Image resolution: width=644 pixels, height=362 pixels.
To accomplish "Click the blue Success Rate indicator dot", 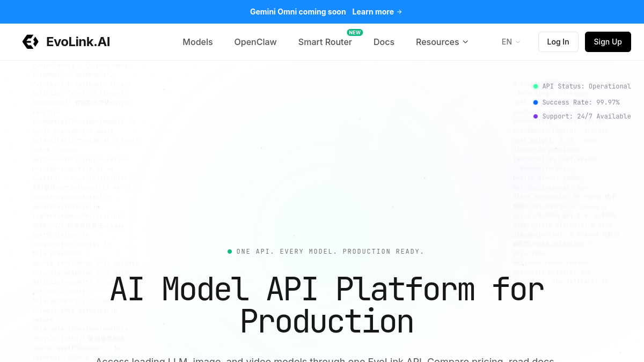I will (536, 102).
